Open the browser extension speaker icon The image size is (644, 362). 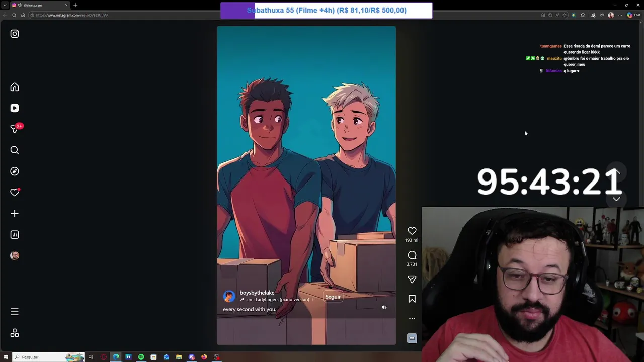pos(574,15)
